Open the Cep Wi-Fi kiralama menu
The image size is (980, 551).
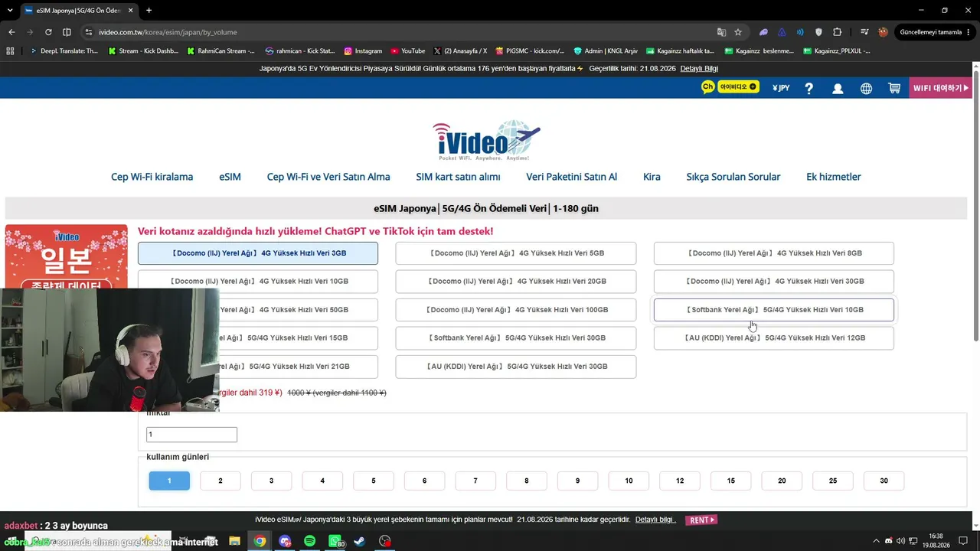(x=152, y=177)
